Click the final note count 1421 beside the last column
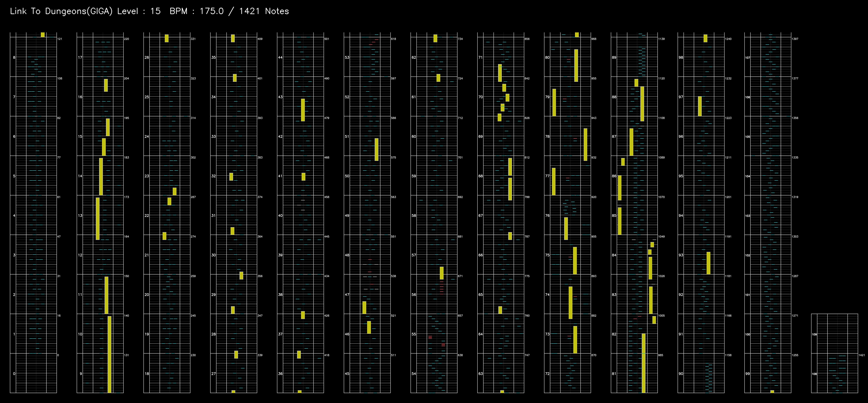 862,355
